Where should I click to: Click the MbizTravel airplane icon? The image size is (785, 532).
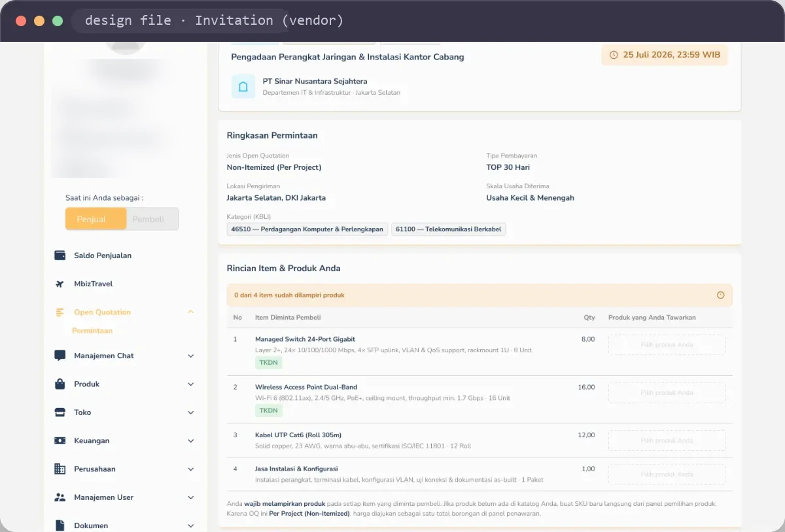pos(60,284)
